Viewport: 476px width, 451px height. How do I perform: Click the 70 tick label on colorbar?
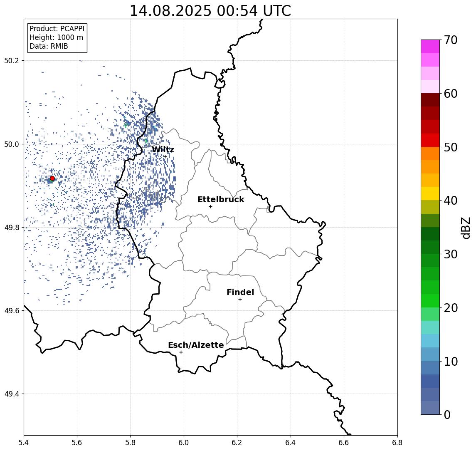tap(451, 40)
